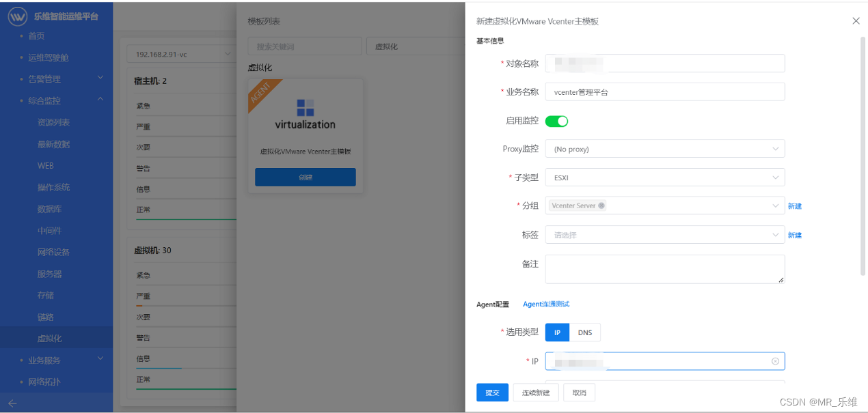
Task: Toggle the 启用监控 switch
Action: pyautogui.click(x=557, y=121)
